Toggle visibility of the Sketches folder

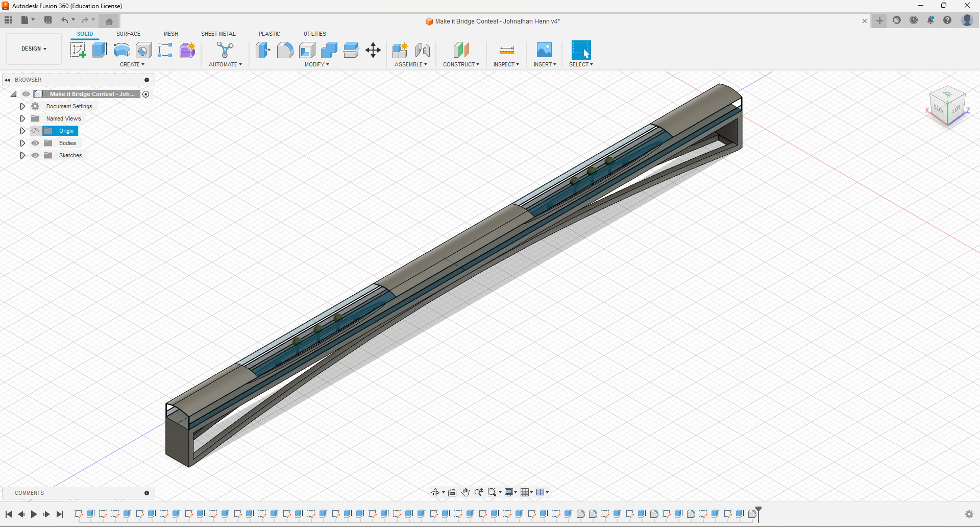tap(35, 155)
